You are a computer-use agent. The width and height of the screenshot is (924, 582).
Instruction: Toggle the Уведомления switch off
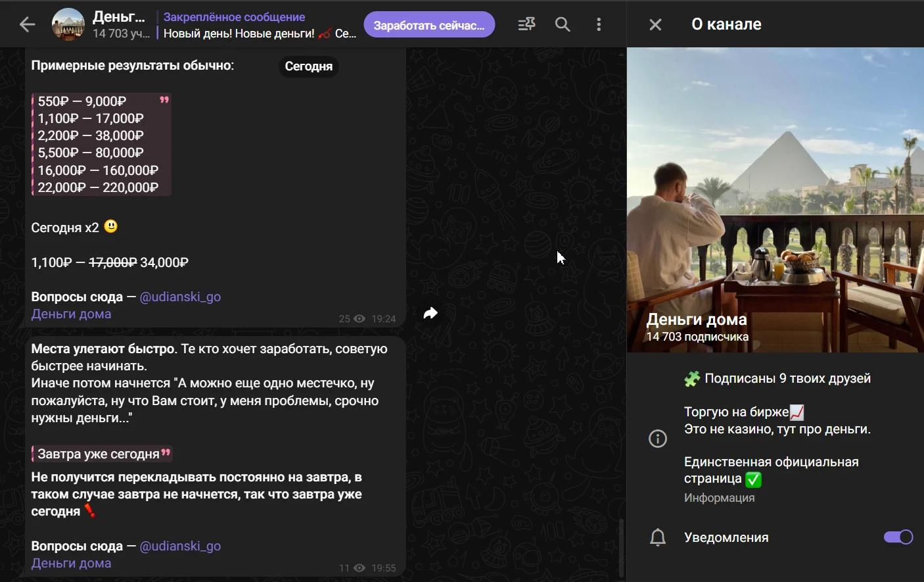tap(898, 537)
